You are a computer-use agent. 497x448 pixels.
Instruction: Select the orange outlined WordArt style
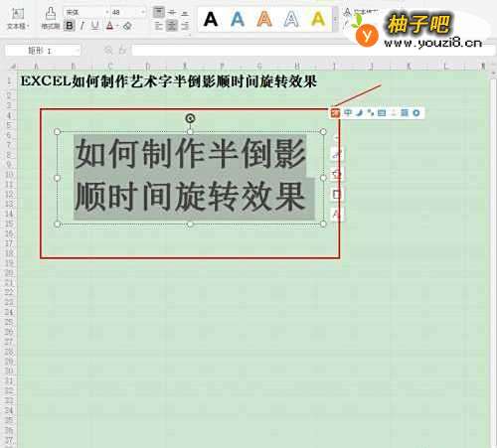[x=264, y=19]
